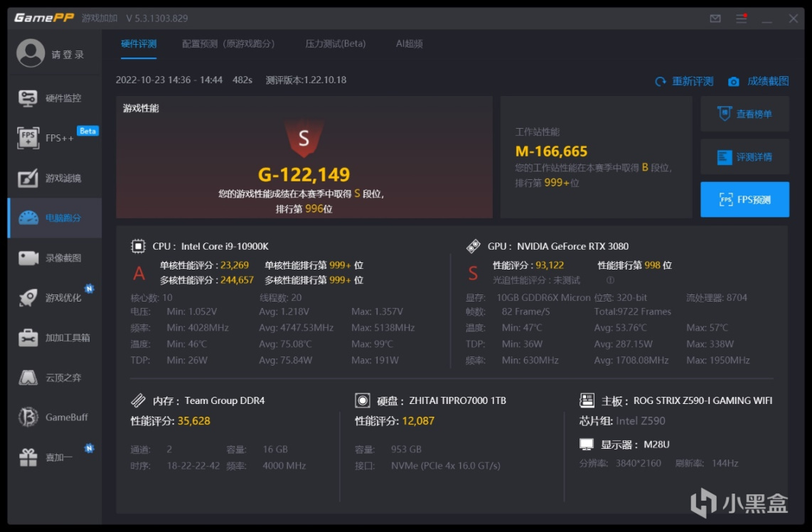Click 请登录 login text
The image size is (812, 532).
pos(68,55)
